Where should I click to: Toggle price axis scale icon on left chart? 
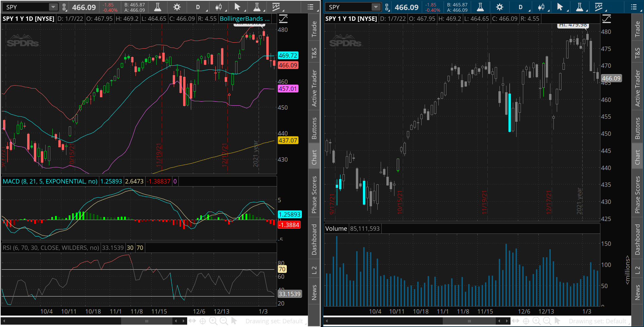point(283,19)
